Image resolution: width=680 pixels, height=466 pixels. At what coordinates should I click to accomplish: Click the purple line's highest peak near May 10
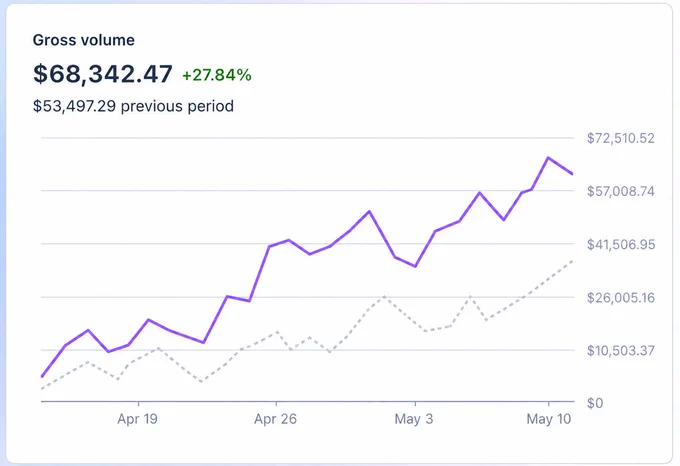[549, 158]
